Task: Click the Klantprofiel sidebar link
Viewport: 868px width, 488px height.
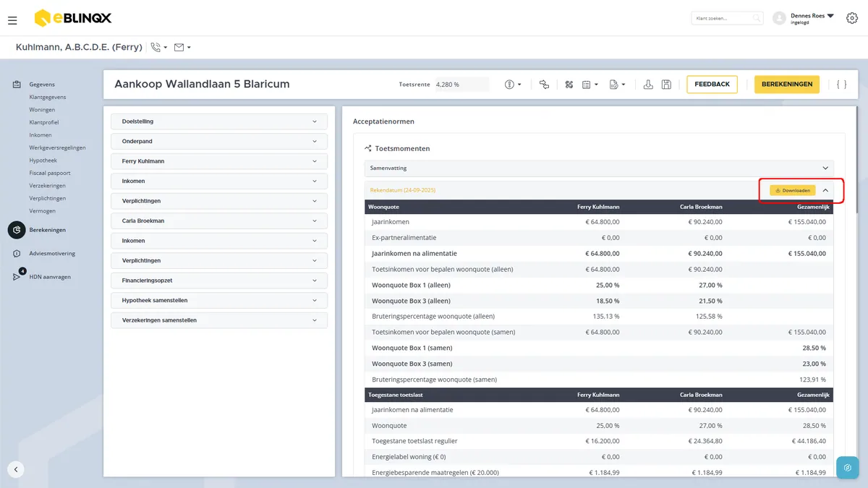Action: pos(44,122)
